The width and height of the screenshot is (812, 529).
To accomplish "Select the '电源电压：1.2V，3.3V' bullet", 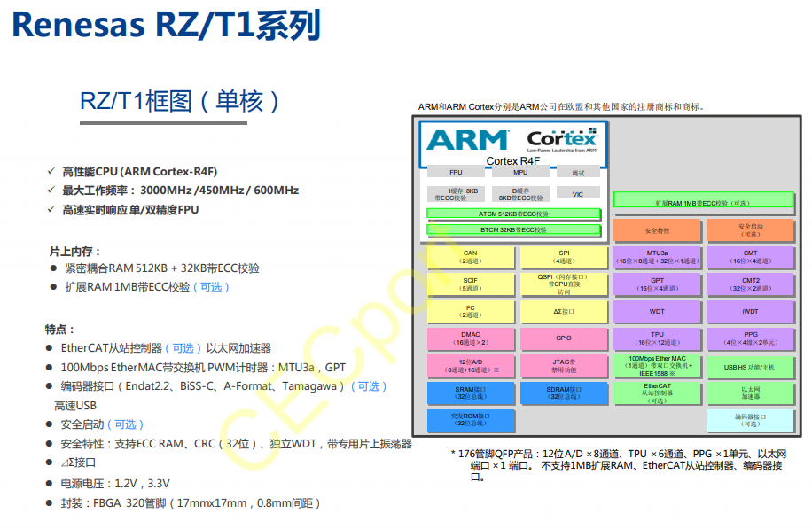I will [x=115, y=484].
